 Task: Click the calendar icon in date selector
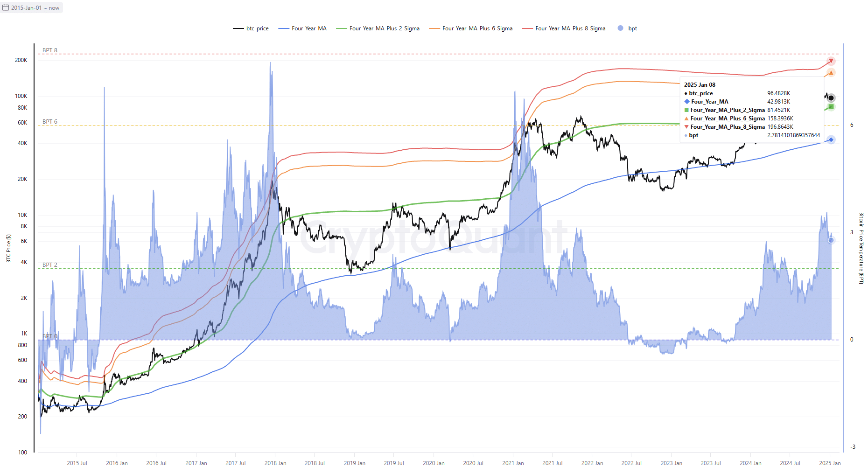(6, 8)
